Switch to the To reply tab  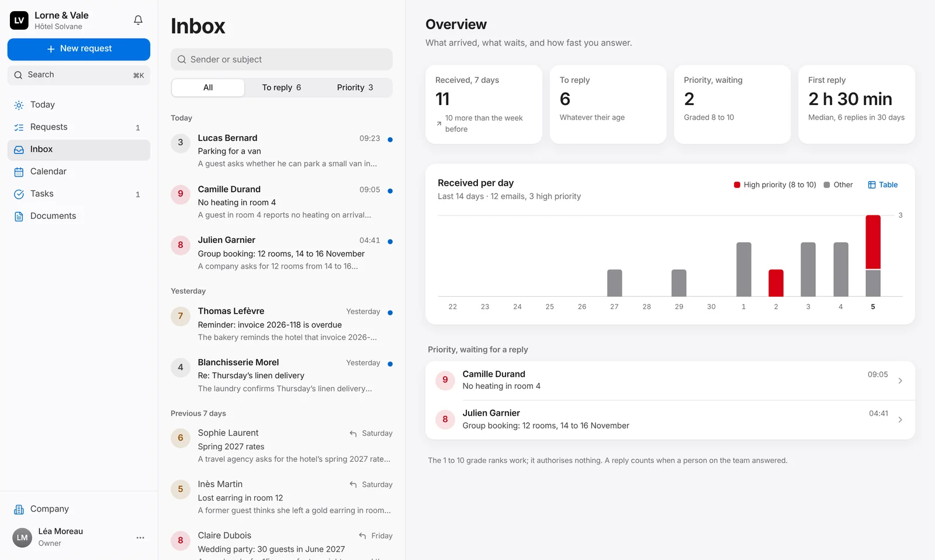pos(282,88)
